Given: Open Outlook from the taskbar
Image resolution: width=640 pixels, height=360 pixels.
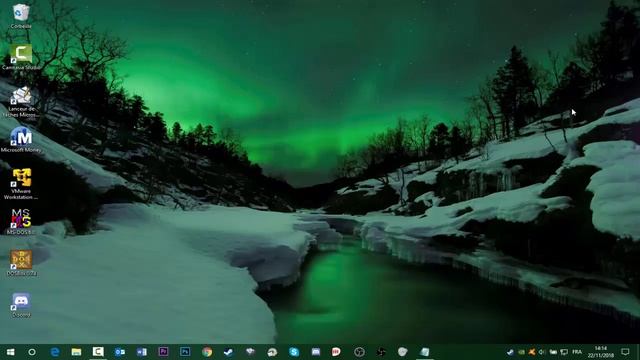Looking at the screenshot, I should point(120,352).
